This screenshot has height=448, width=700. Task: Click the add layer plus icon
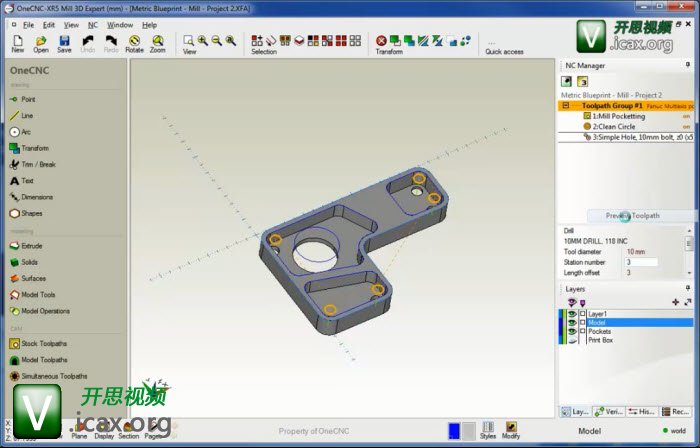tap(675, 303)
